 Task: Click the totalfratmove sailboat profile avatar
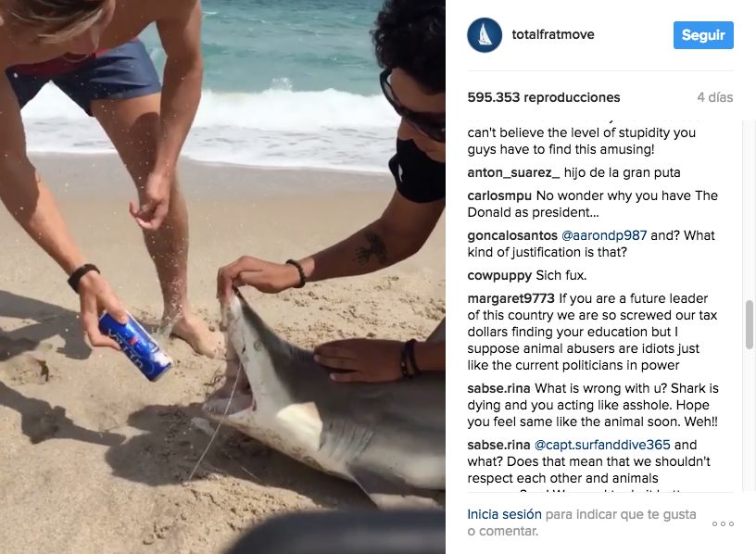click(x=485, y=35)
